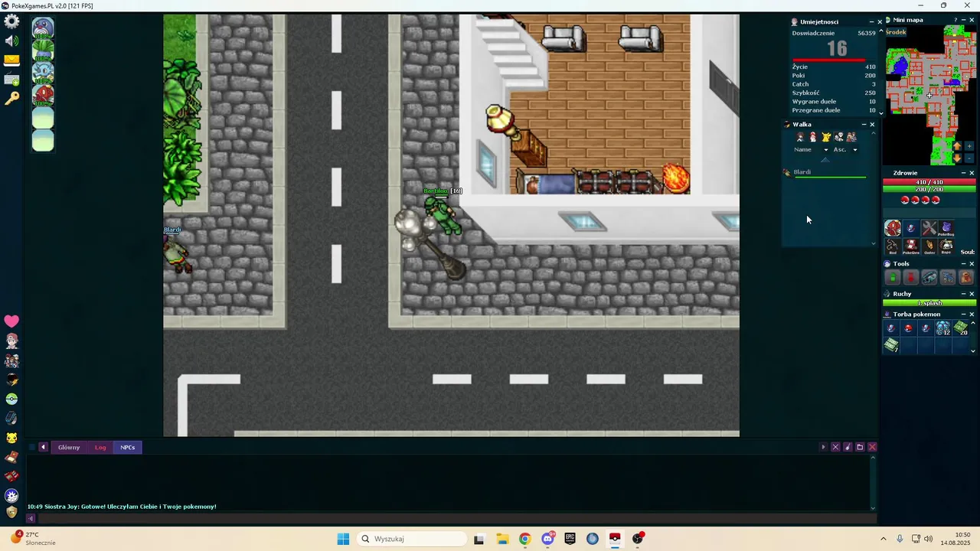
Task: Use the 1. splash move bar
Action: pos(929,303)
